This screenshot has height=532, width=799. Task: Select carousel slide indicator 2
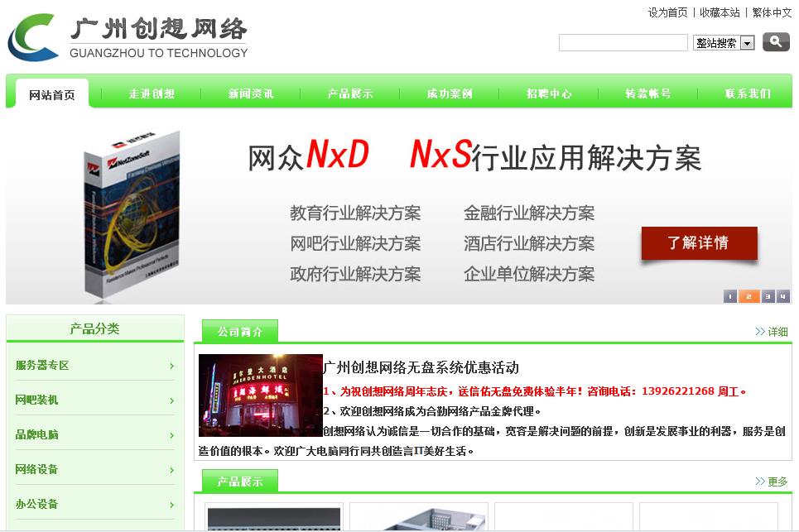coord(748,295)
